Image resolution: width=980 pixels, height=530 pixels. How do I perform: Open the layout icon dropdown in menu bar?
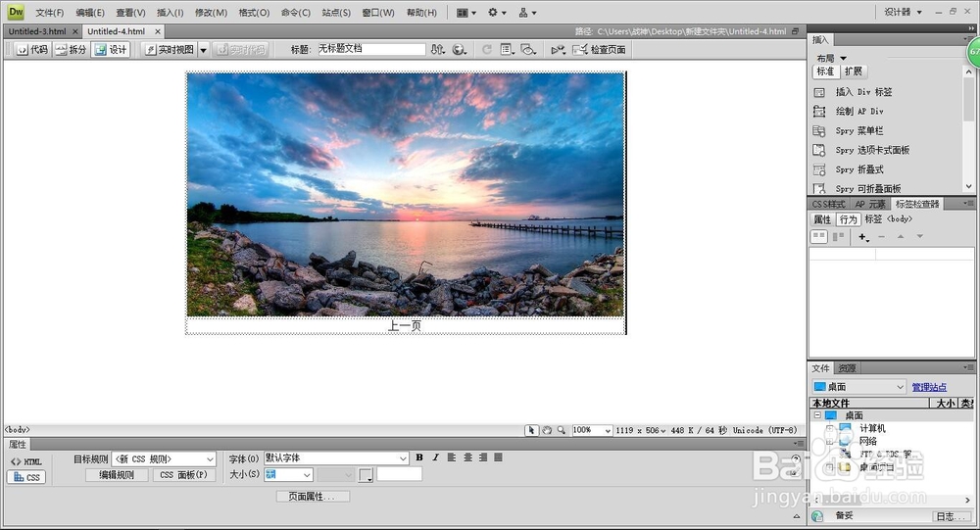[x=466, y=13]
